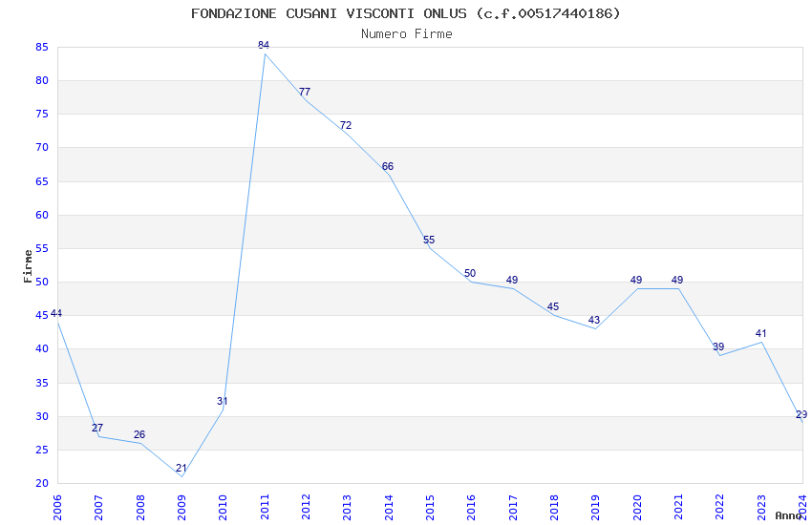Viewport: 812px width, 525px height.
Task: Select the 43 data label for 2019
Action: (x=594, y=320)
